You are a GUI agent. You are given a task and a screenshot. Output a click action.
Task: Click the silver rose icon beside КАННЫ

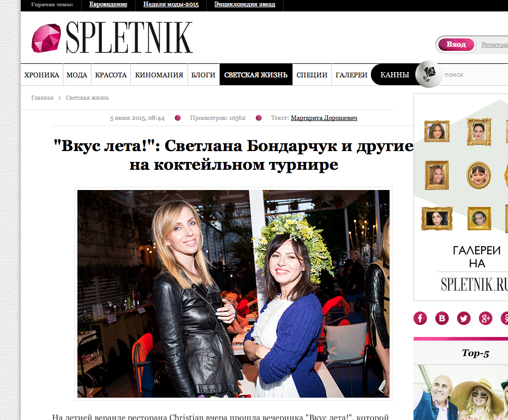(429, 74)
